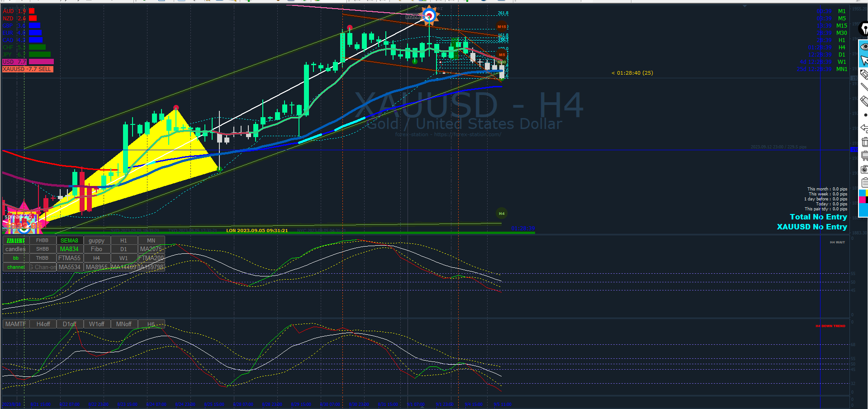Click the guppy button
868x409 pixels.
coord(97,241)
